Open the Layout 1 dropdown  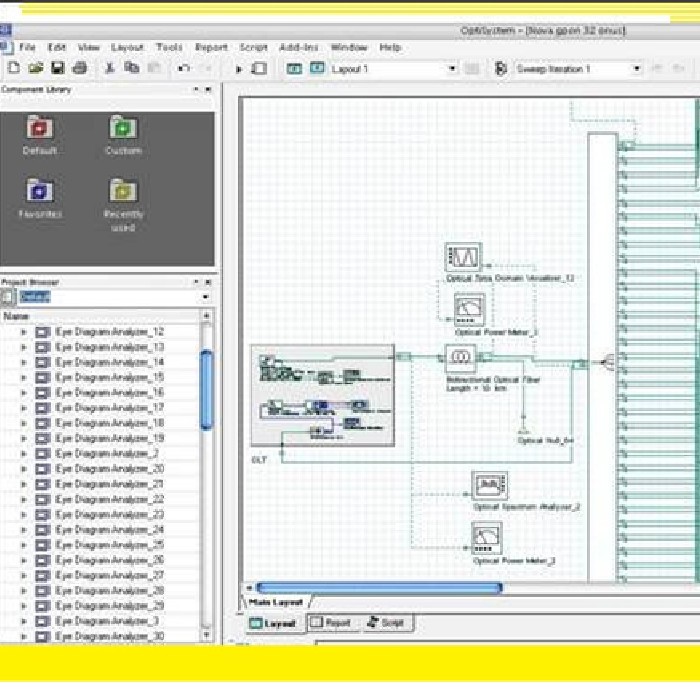tap(452, 69)
